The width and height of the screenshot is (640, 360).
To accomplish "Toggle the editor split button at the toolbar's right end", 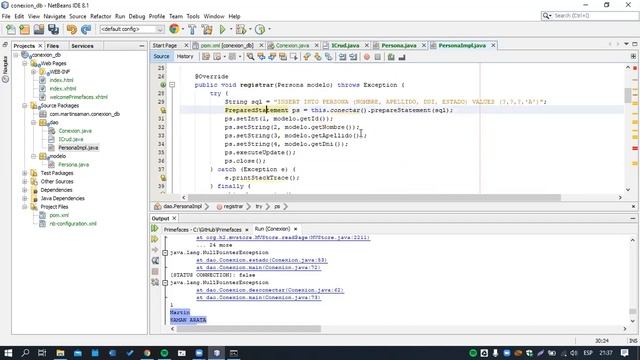I will 633,57.
